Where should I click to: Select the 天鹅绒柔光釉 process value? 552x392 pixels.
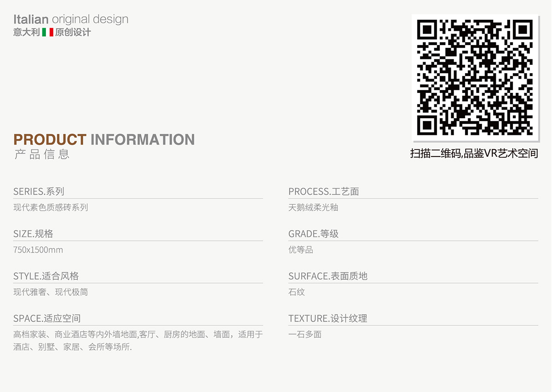click(x=313, y=208)
